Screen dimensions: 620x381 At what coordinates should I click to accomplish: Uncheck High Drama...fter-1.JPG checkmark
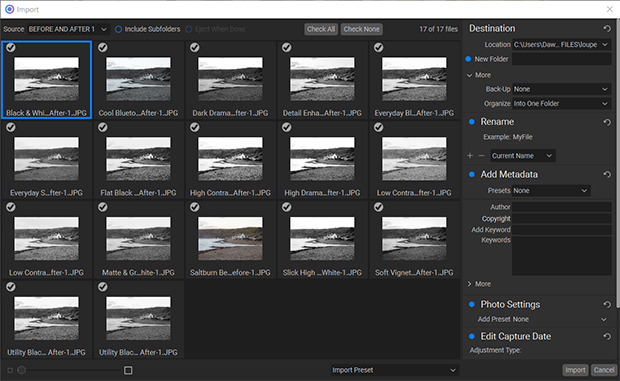tap(287, 127)
